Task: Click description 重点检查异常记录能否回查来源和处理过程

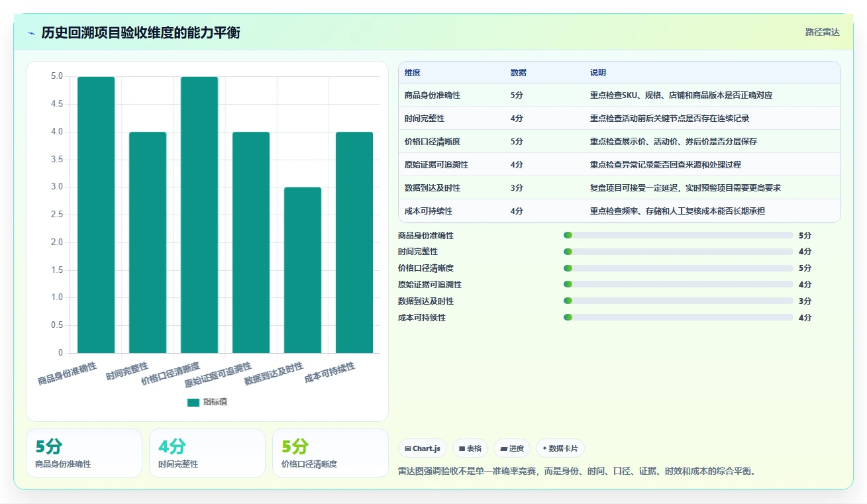Action: [x=666, y=165]
